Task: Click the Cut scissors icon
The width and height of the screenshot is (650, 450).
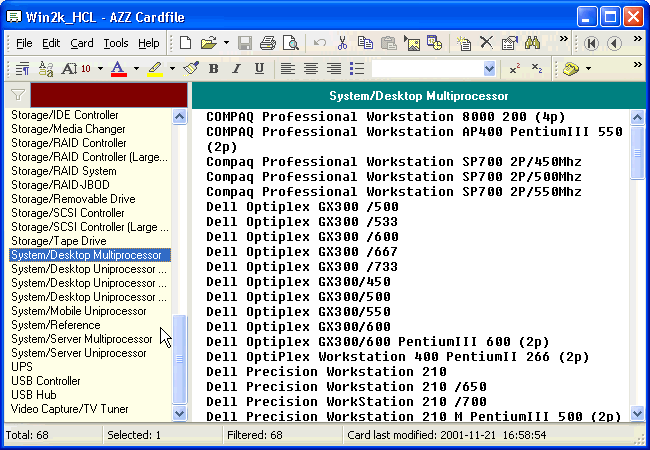Action: point(342,43)
